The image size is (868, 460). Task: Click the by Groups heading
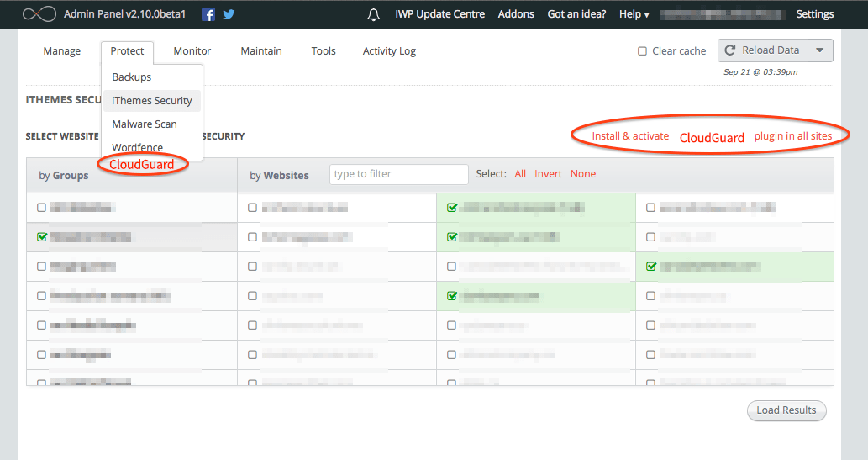click(x=64, y=176)
